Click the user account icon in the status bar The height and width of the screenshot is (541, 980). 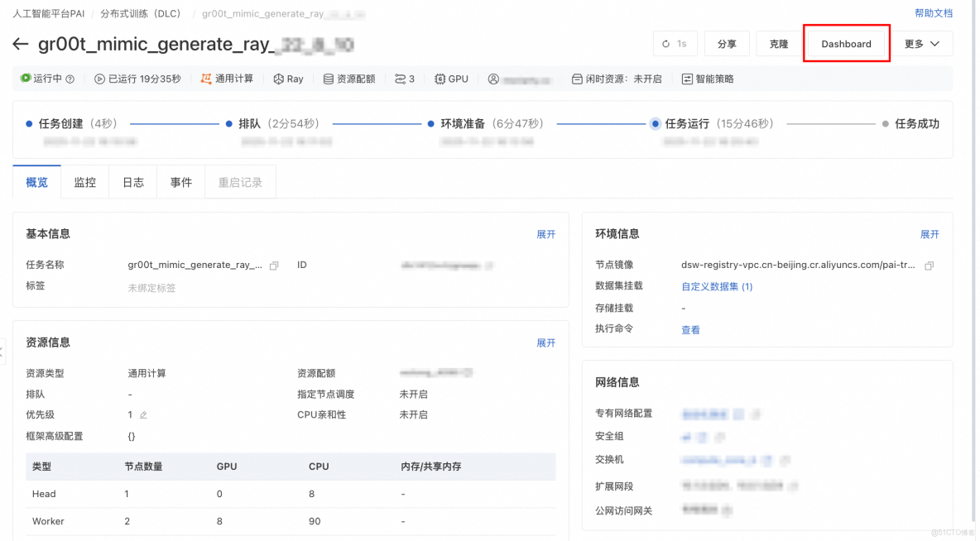(492, 79)
